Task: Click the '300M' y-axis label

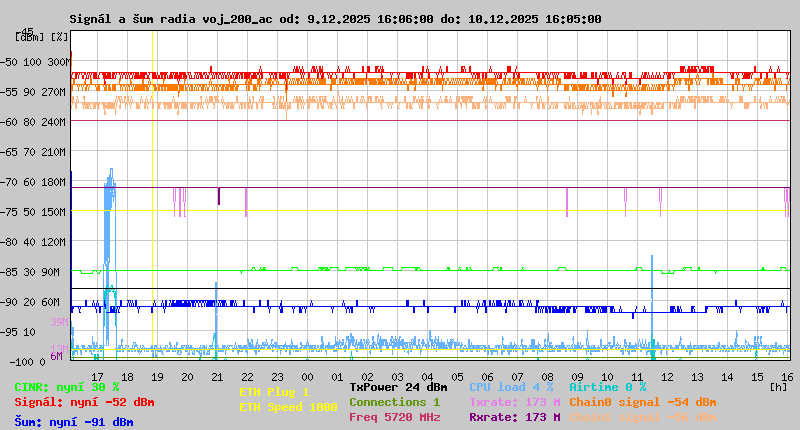Action: [x=59, y=62]
